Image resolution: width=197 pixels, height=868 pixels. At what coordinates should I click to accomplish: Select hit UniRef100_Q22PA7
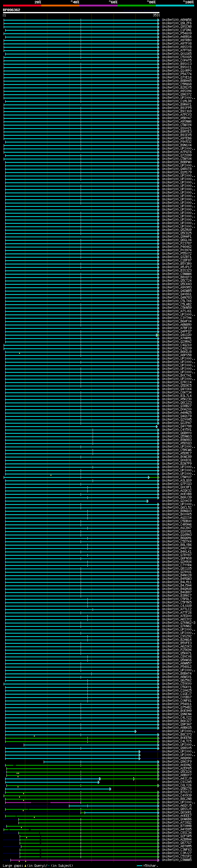click(177, 423)
